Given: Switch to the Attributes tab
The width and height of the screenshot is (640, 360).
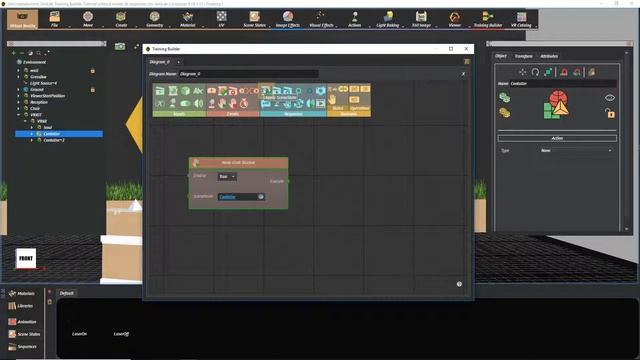Looking at the screenshot, I should point(549,56).
